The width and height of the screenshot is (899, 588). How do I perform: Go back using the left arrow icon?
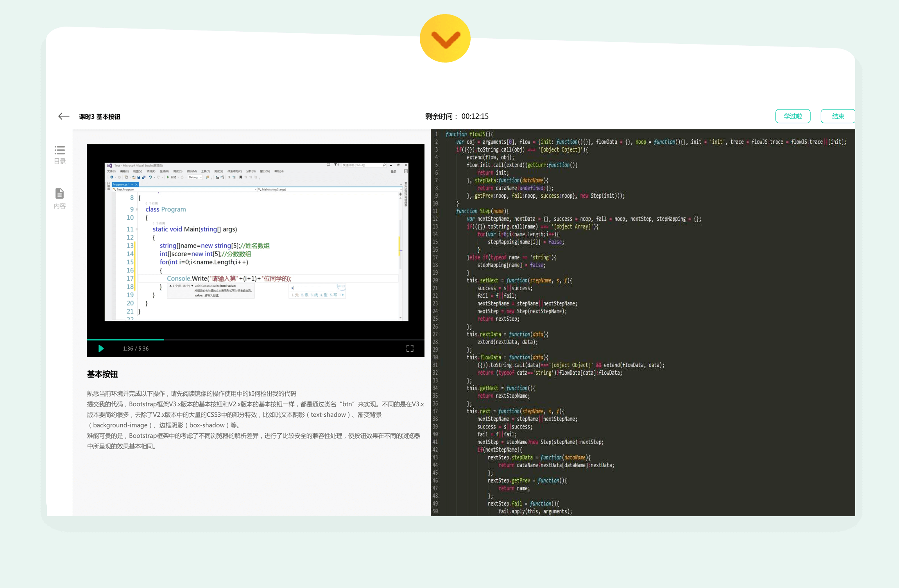point(64,116)
